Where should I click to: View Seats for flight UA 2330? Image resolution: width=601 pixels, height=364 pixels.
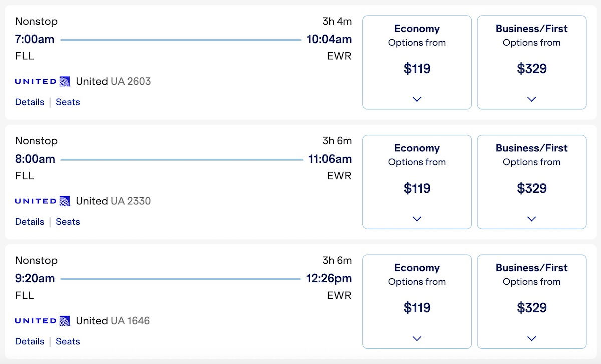68,222
